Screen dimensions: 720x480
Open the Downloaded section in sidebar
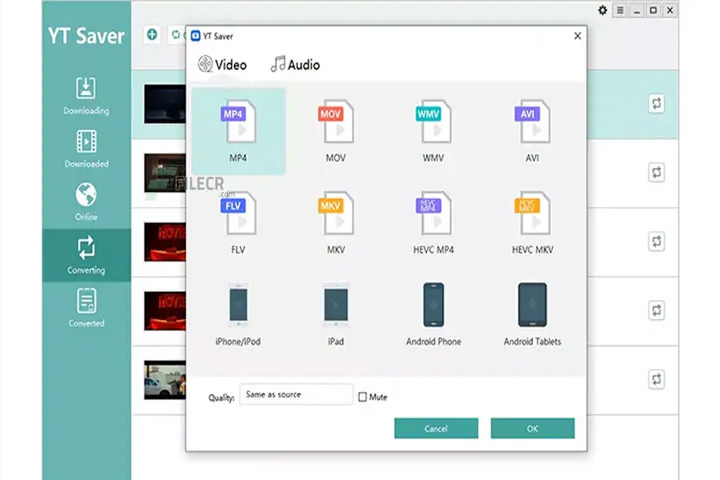pos(86,149)
